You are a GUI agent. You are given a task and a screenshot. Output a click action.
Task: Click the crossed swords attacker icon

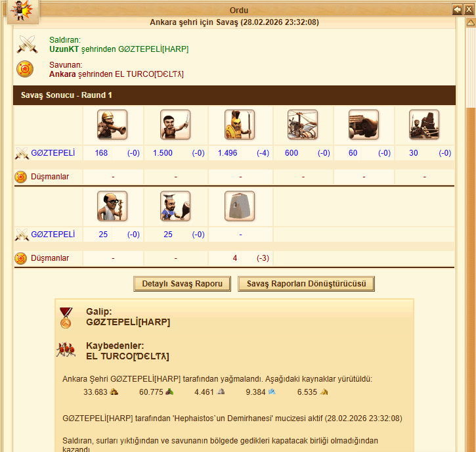pos(27,45)
